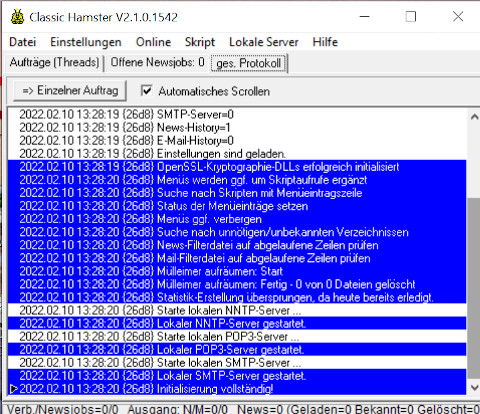
Task: Click the current-row arrow marker in log
Action: 13,389
